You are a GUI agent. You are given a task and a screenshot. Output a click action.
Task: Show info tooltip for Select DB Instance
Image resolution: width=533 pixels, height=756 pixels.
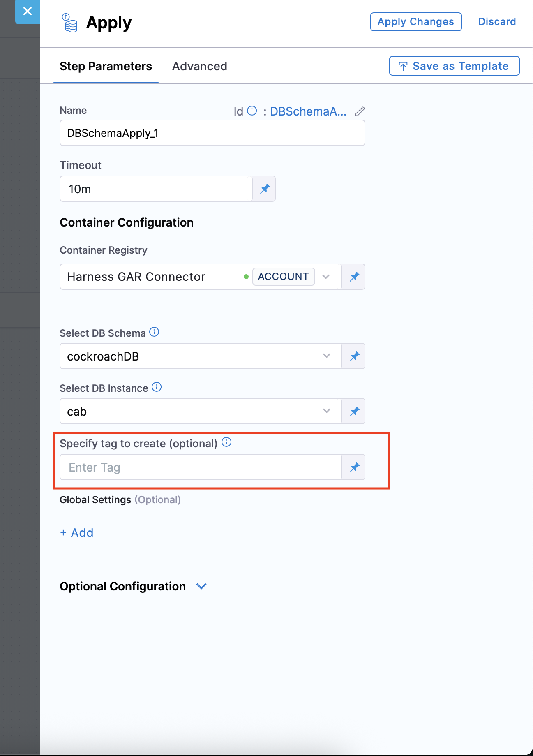pyautogui.click(x=157, y=387)
